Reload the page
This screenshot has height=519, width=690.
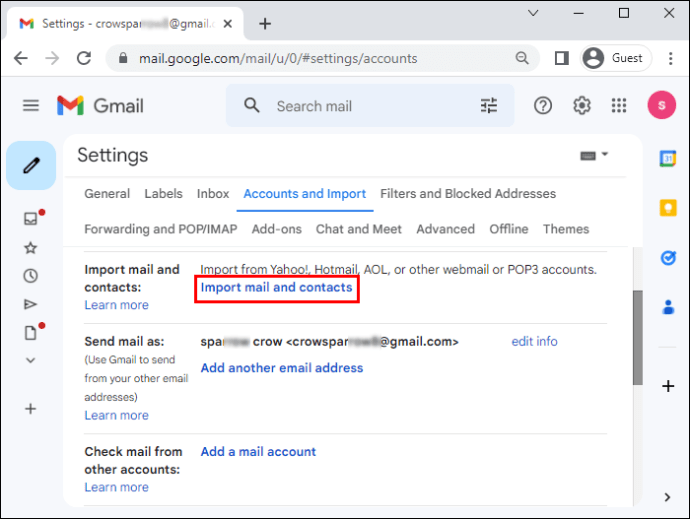[84, 58]
